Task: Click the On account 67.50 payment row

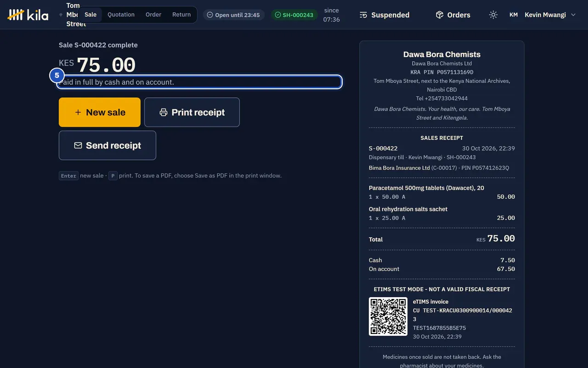Action: click(442, 269)
